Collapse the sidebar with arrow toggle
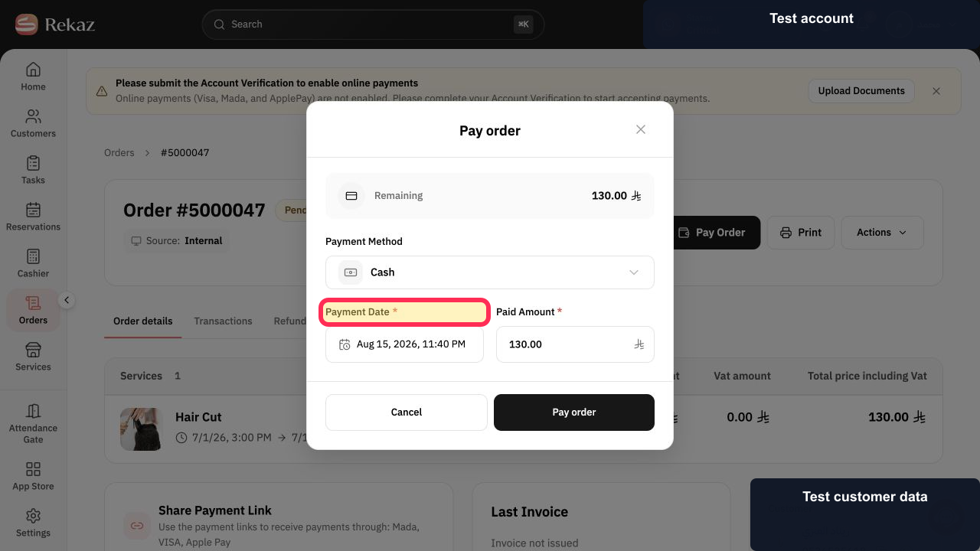Viewport: 980px width, 551px height. click(67, 300)
